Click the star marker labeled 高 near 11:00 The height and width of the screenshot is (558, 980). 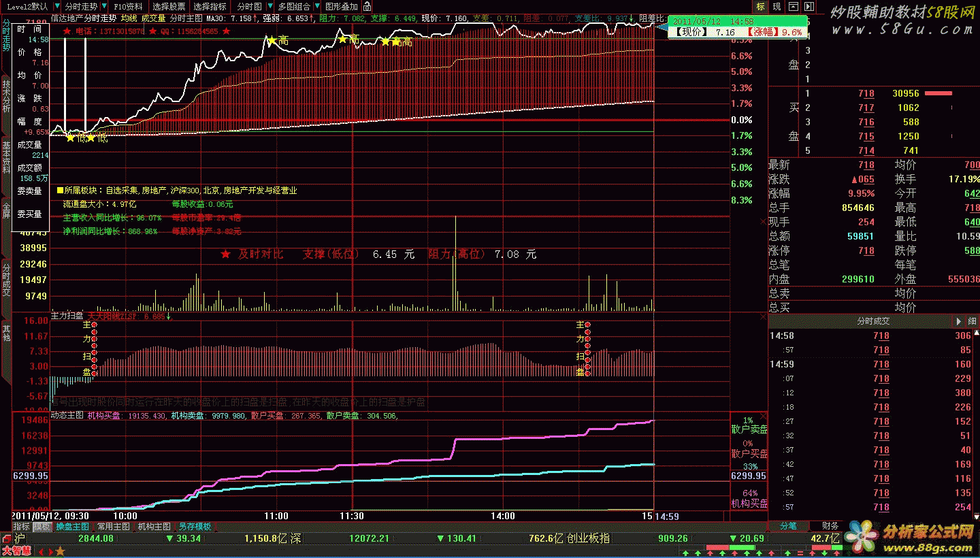click(x=272, y=41)
